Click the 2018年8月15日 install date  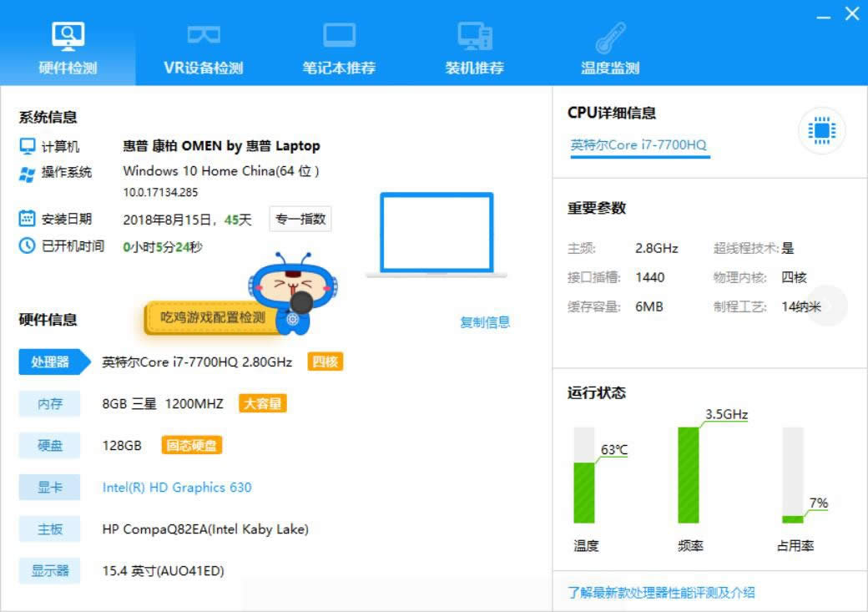click(x=167, y=220)
